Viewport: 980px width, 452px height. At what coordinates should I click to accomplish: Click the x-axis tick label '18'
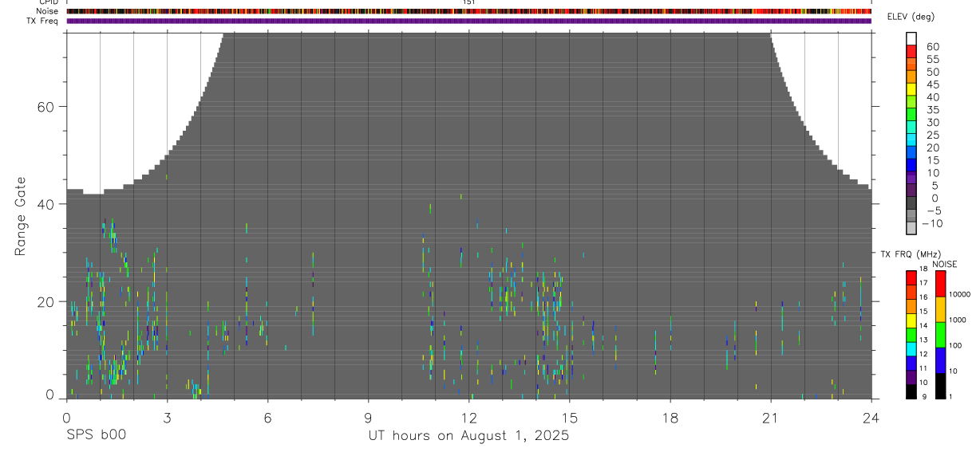coord(670,417)
